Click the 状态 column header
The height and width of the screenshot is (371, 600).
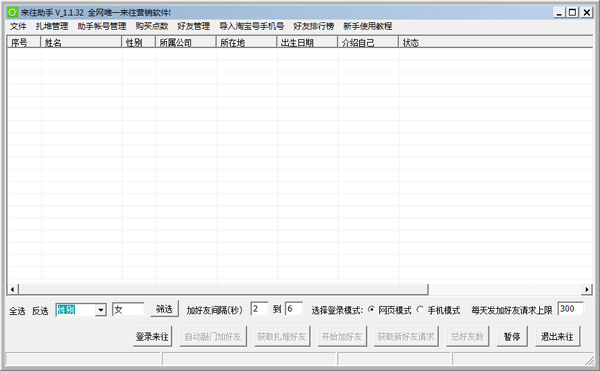coord(496,42)
